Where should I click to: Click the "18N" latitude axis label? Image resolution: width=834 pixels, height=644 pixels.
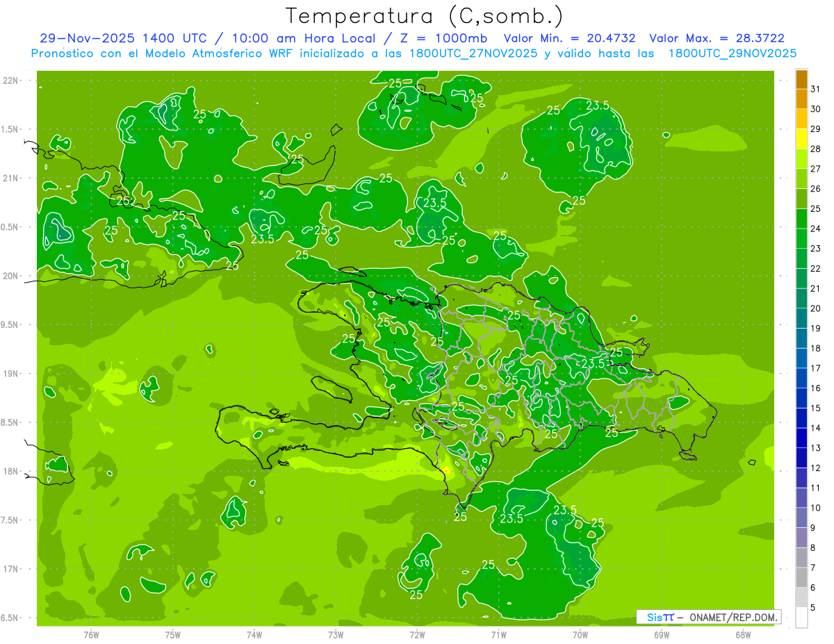(10, 471)
